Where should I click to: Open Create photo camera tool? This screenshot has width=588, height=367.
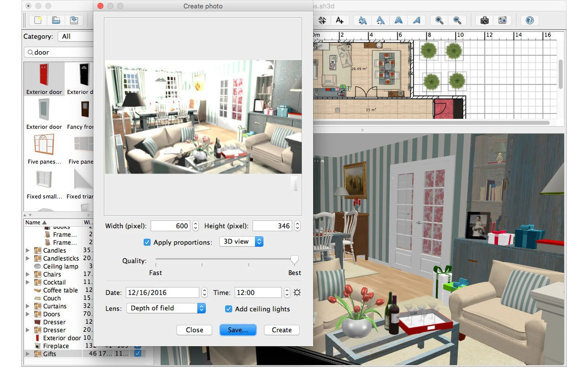pos(484,20)
